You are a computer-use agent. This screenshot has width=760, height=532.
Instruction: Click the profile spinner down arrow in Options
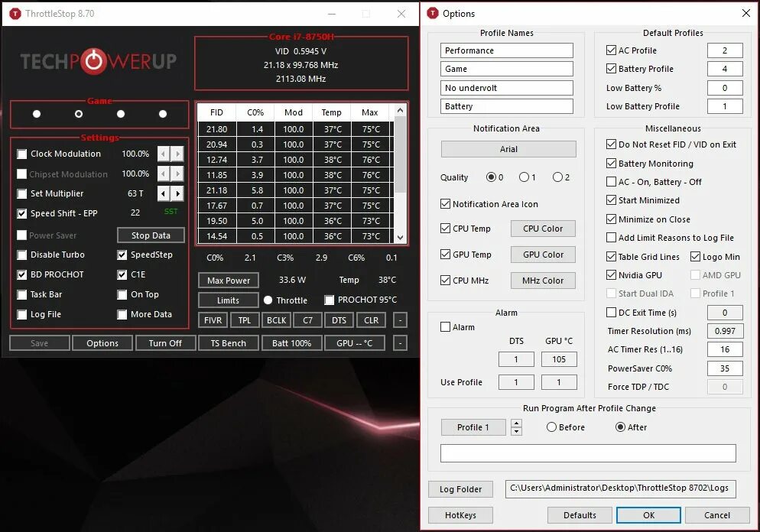coord(516,431)
